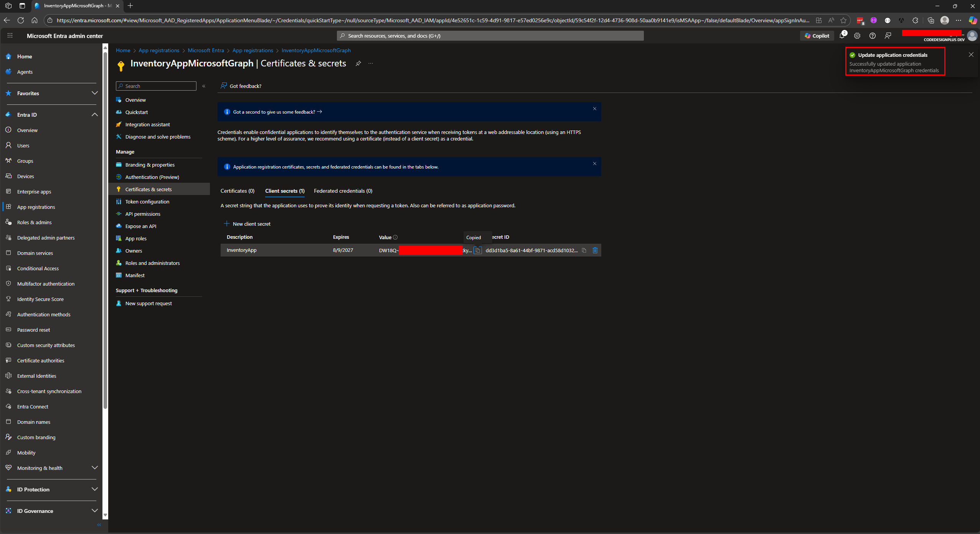980x534 pixels.
Task: Dismiss the feedback request banner
Action: [595, 109]
